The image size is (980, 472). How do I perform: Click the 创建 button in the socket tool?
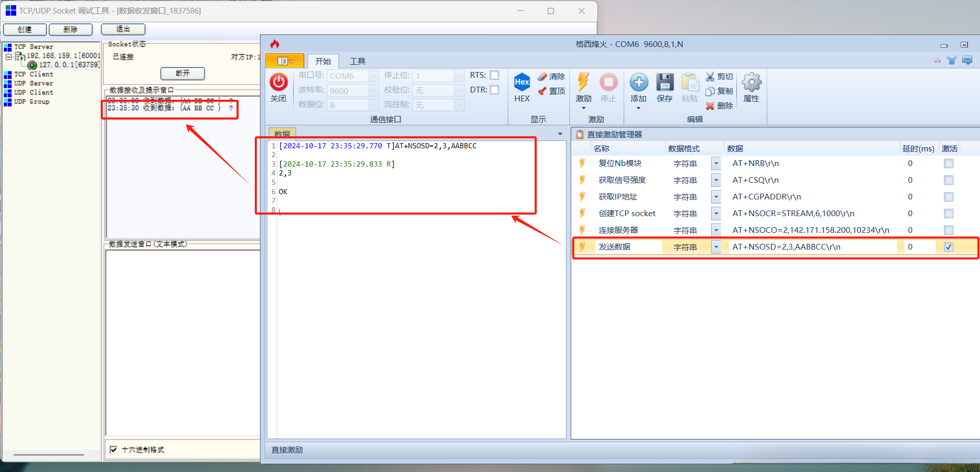click(x=25, y=29)
